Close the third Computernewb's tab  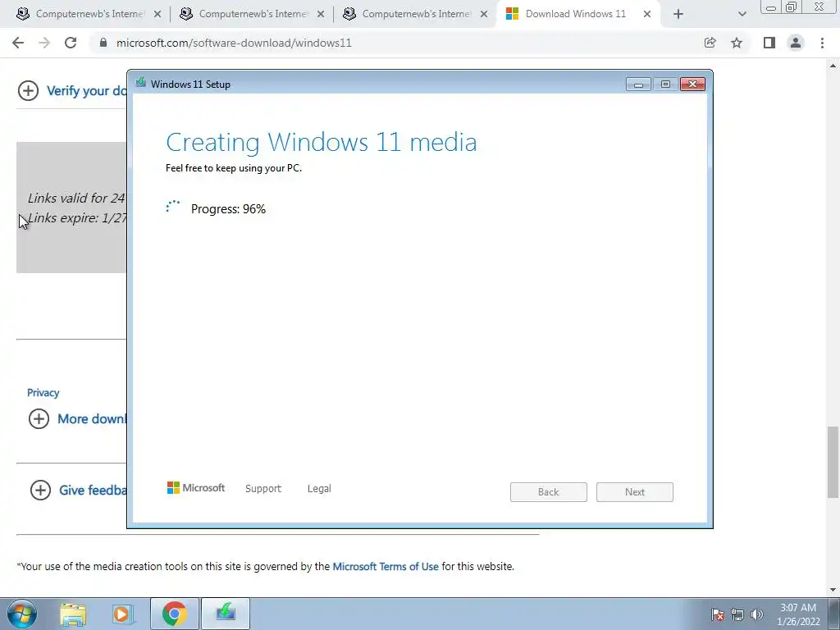tap(484, 15)
